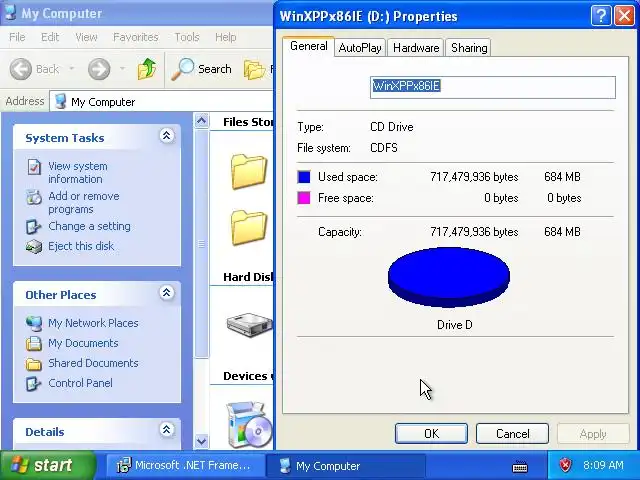
Task: Click the Shared Documents folder icon
Action: pos(33,364)
